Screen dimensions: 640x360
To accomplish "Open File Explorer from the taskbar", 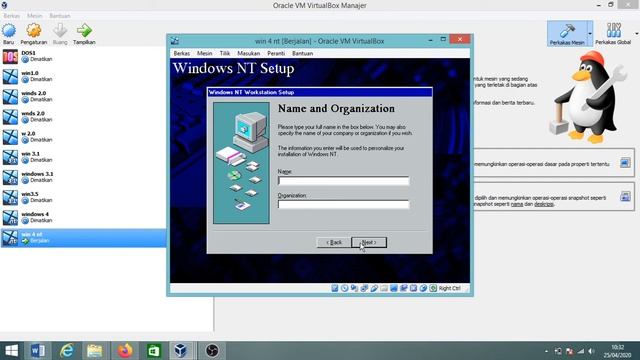I will pos(95,351).
